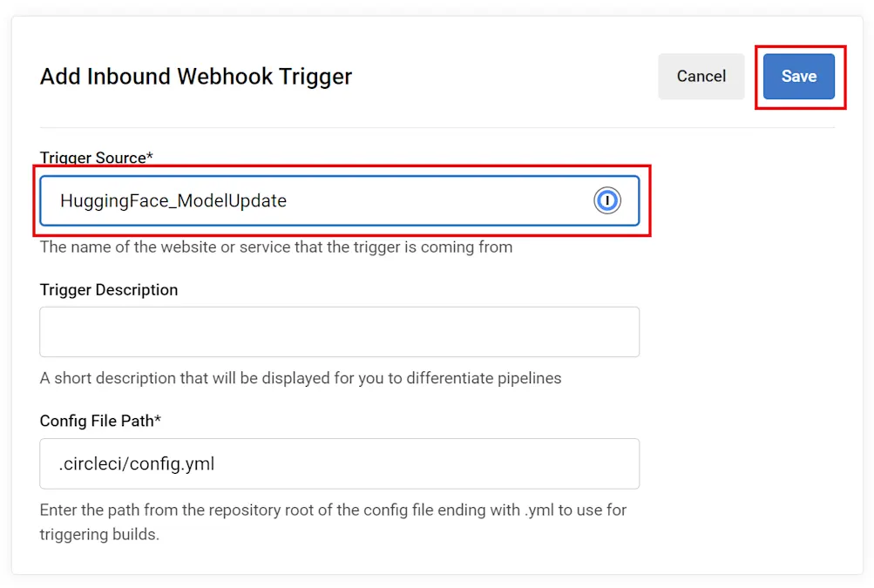Click the 1Password circle inside Trigger Source
The width and height of the screenshot is (874, 588).
tap(607, 200)
